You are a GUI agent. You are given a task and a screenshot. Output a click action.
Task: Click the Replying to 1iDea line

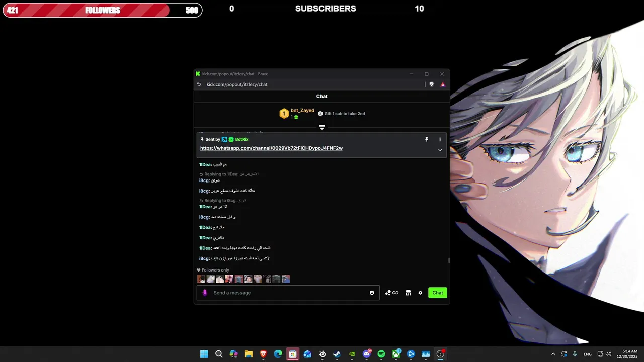click(229, 174)
